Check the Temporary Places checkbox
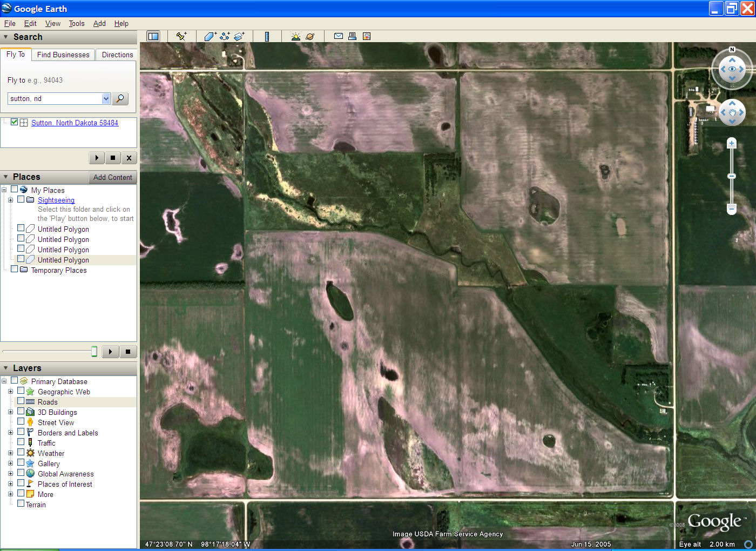 [14, 269]
